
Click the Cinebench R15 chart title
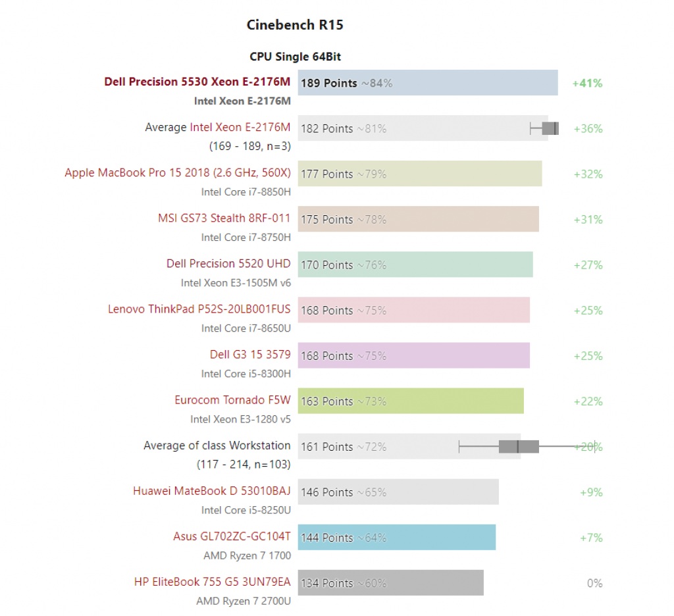(x=295, y=25)
